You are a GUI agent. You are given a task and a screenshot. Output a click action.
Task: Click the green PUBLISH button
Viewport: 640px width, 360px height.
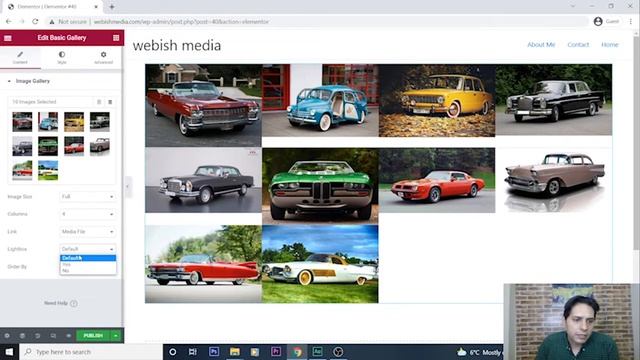93,336
